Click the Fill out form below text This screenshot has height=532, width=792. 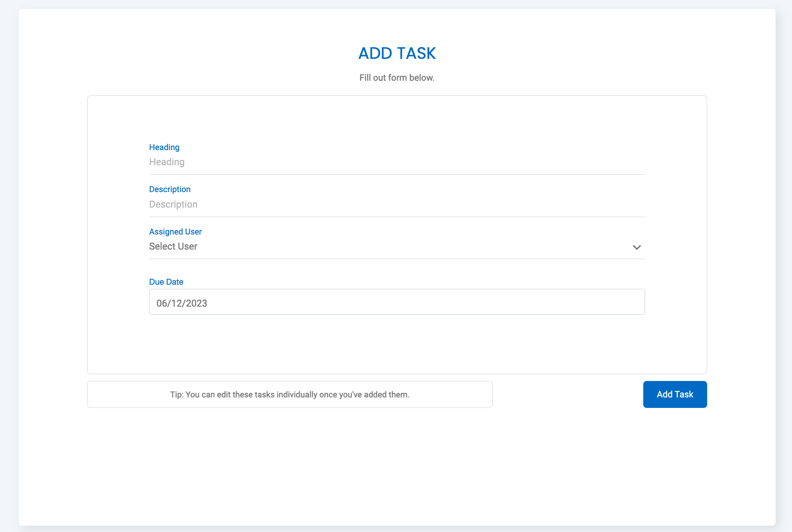(x=396, y=78)
